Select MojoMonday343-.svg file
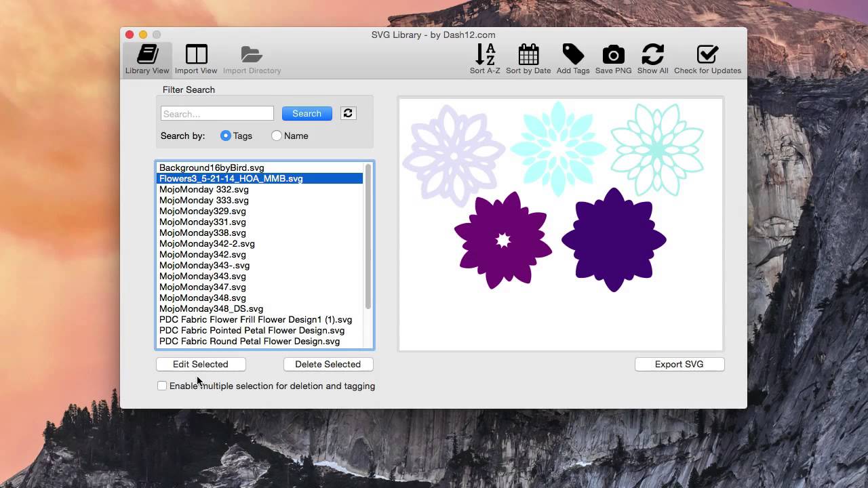This screenshot has height=488, width=868. click(x=260, y=265)
